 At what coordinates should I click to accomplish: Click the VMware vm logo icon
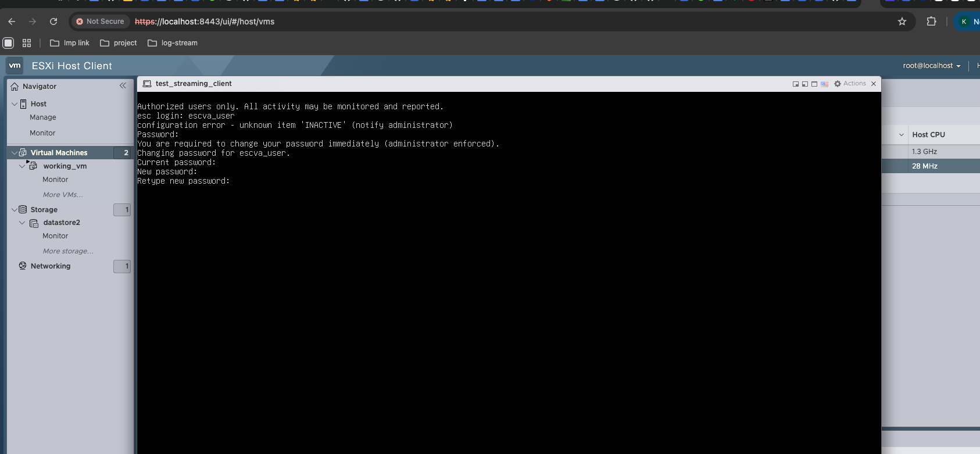tap(15, 66)
